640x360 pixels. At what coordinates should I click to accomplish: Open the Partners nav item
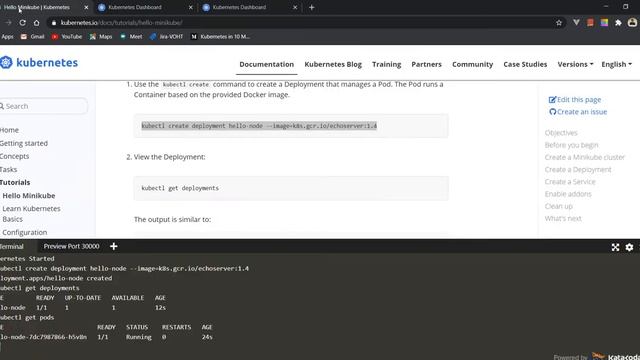(x=427, y=64)
